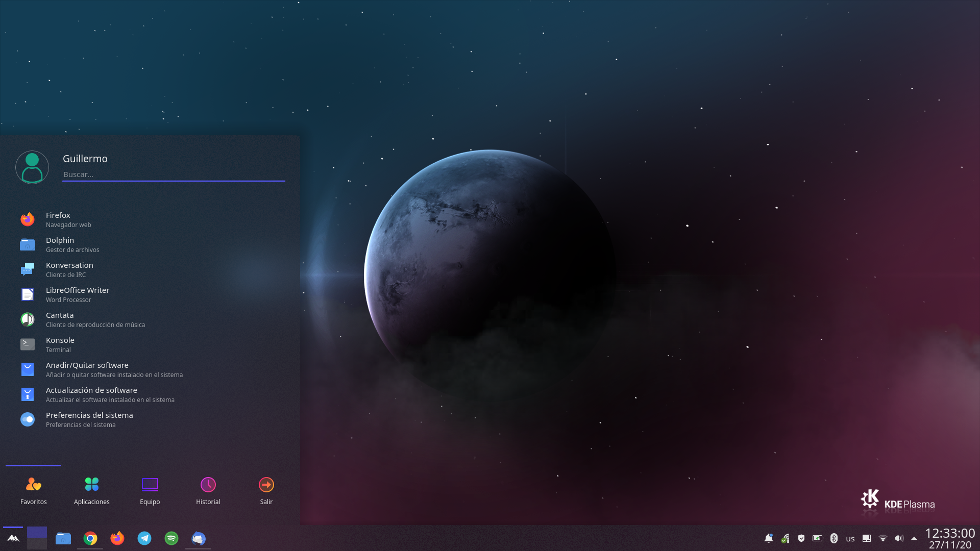Open notifications bell in system tray
Viewport: 980px width, 551px height.
click(x=768, y=538)
